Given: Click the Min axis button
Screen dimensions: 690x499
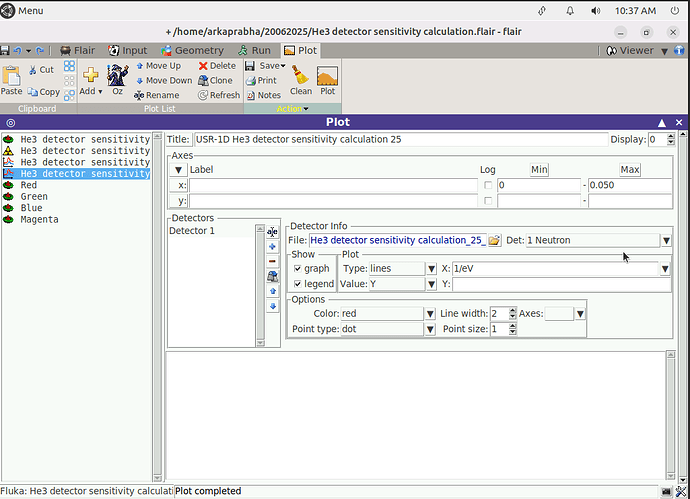Looking at the screenshot, I should pos(539,170).
